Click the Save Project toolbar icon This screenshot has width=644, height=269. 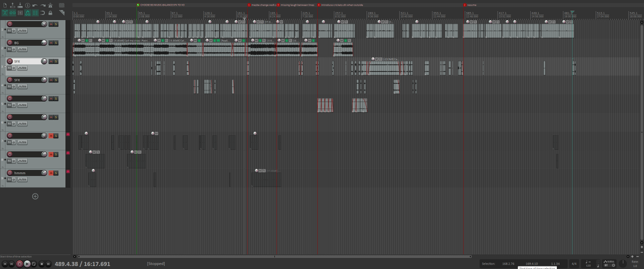[x=20, y=5]
